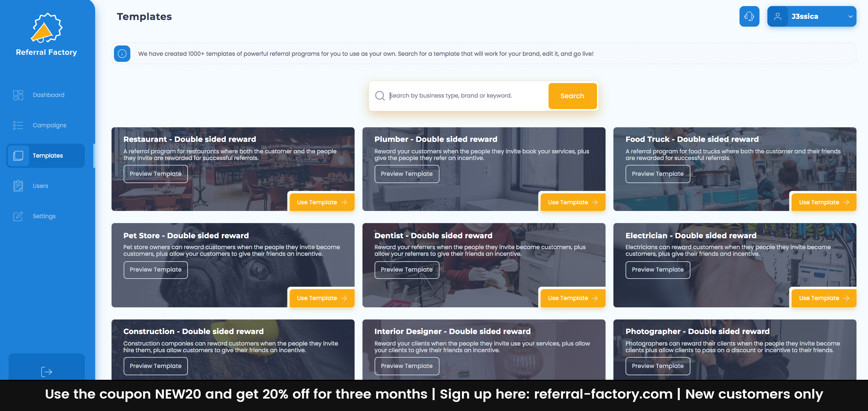Viewport: 868px width, 411px height.
Task: Click the user profile icon beside J3ssica
Action: [779, 16]
